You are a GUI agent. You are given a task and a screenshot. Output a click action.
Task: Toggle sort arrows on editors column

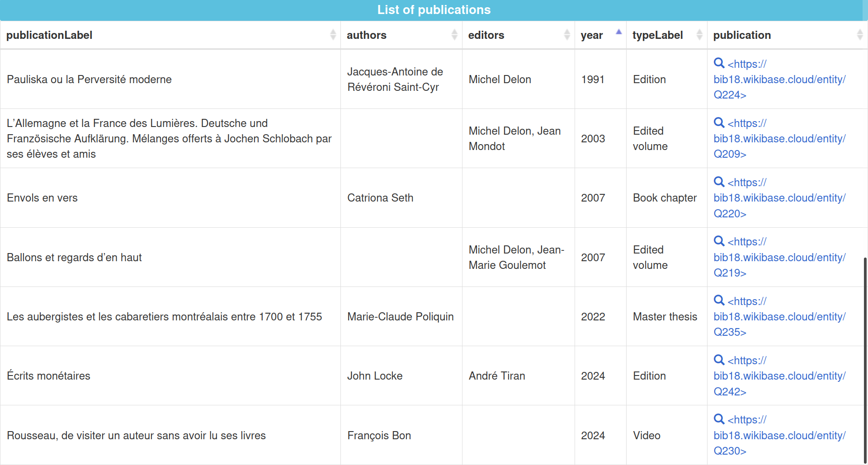tap(567, 35)
